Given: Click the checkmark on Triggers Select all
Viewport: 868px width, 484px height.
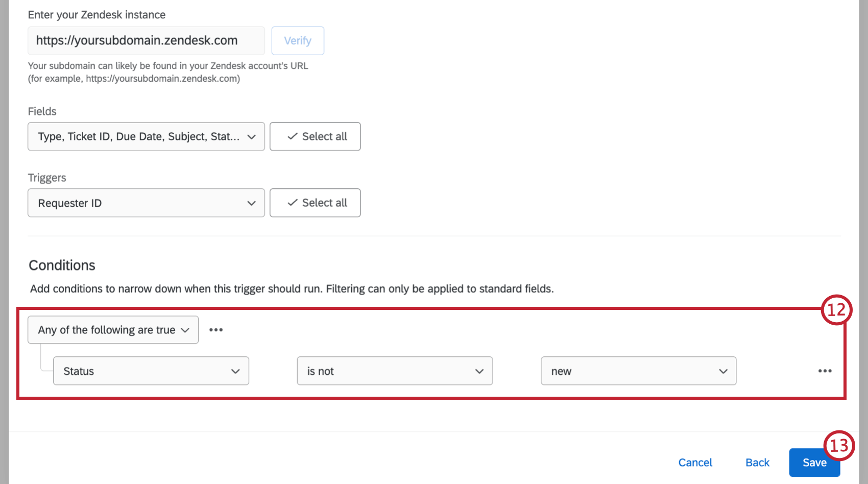Looking at the screenshot, I should coord(293,203).
